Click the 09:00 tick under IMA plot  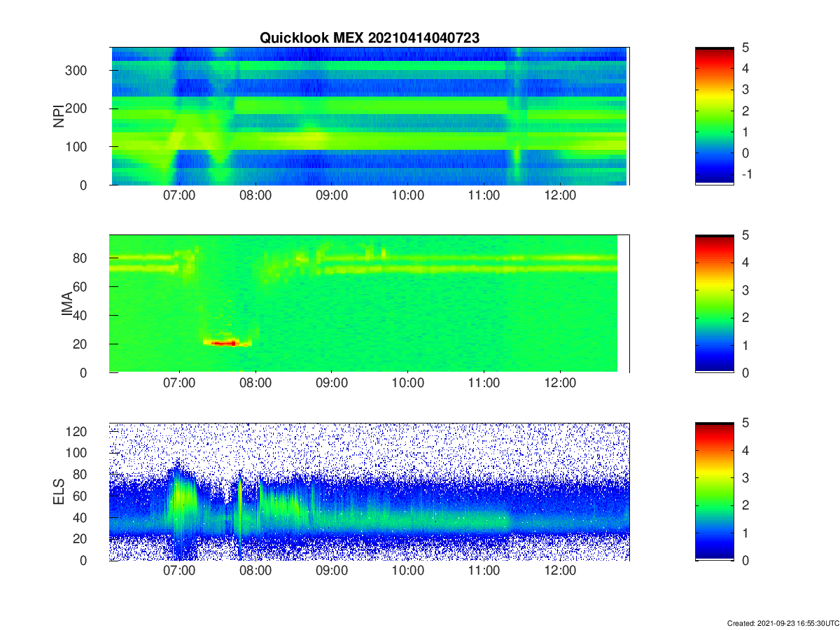pos(332,384)
